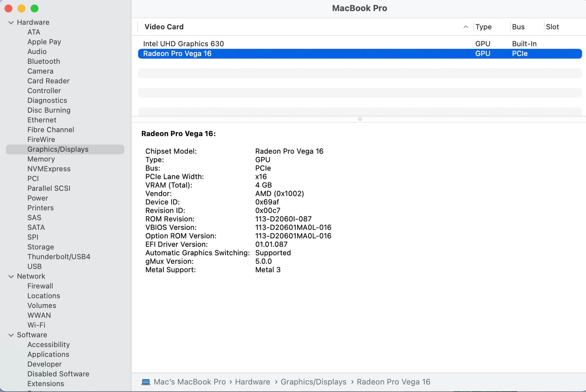Click Hardware in the bottom path bar

click(x=252, y=382)
